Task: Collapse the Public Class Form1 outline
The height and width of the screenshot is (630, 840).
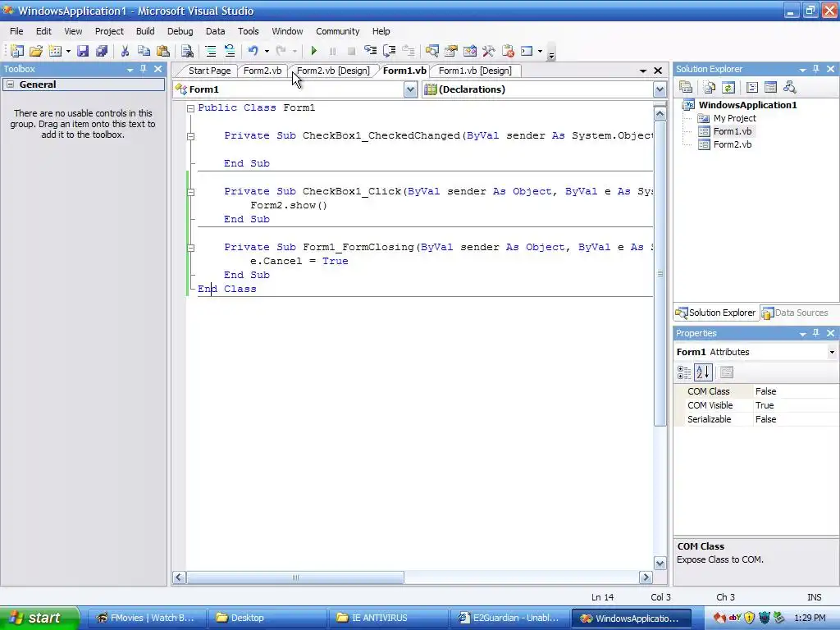Action: 190,108
